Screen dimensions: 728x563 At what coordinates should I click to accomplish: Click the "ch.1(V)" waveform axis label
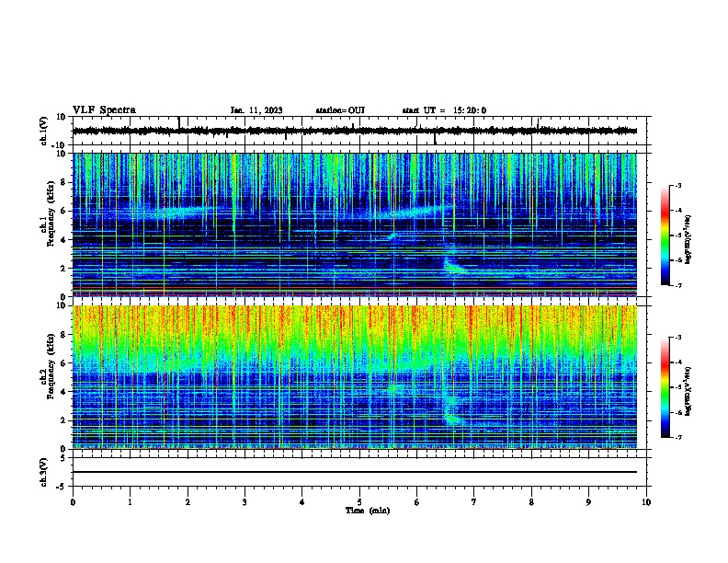[44, 131]
